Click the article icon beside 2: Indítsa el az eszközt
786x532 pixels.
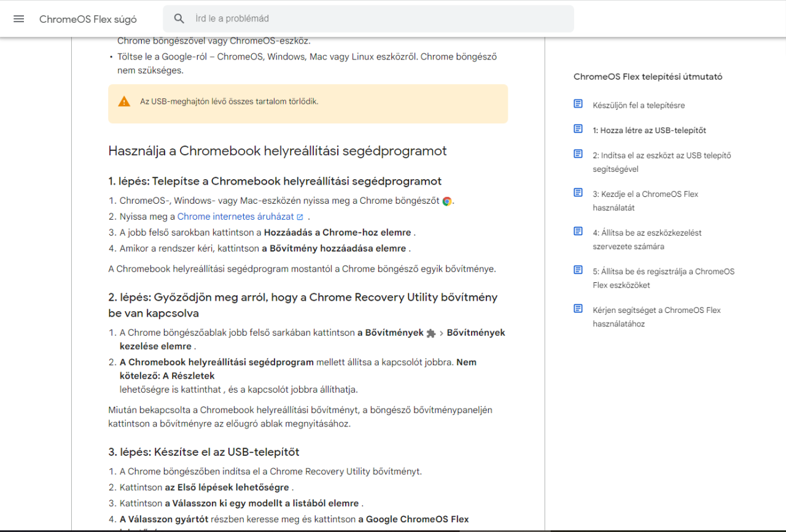(x=578, y=155)
